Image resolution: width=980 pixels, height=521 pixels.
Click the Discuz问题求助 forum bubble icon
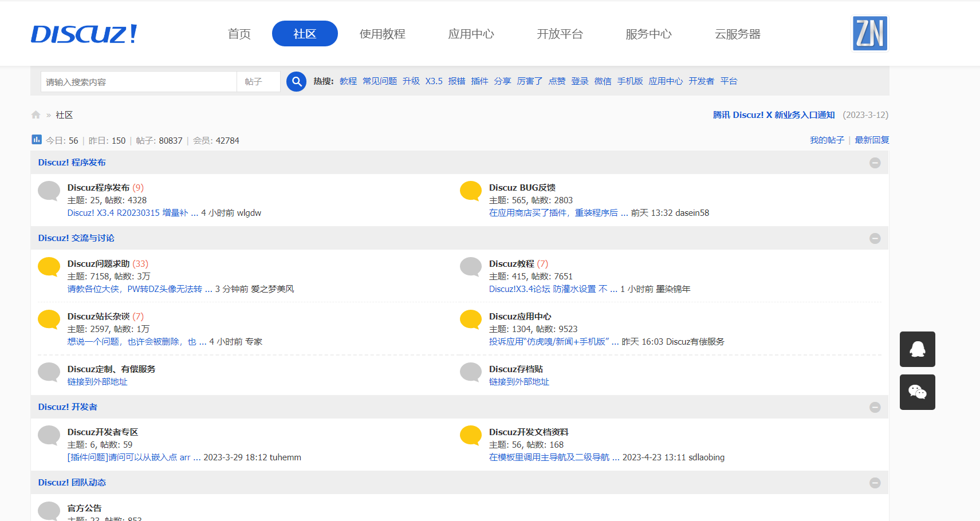pyautogui.click(x=49, y=267)
